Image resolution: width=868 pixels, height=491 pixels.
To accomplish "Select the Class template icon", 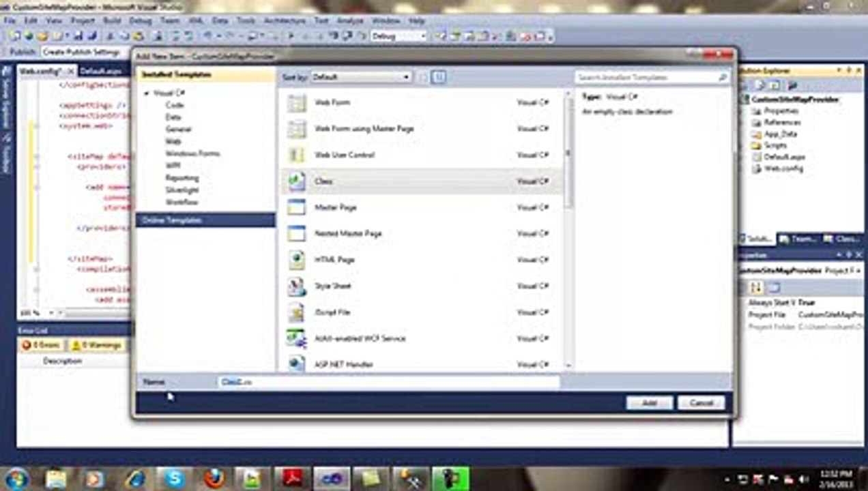I will 297,181.
